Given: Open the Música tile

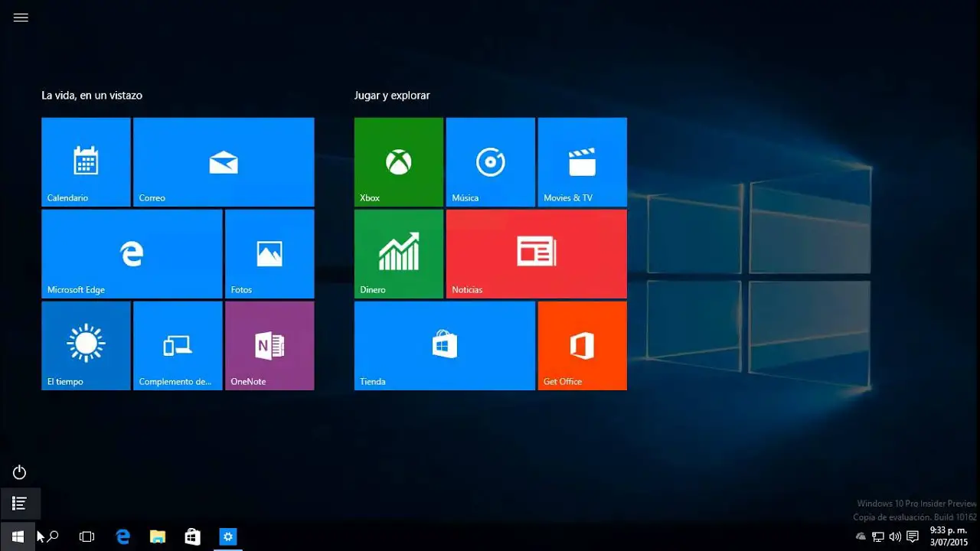Looking at the screenshot, I should point(491,161).
